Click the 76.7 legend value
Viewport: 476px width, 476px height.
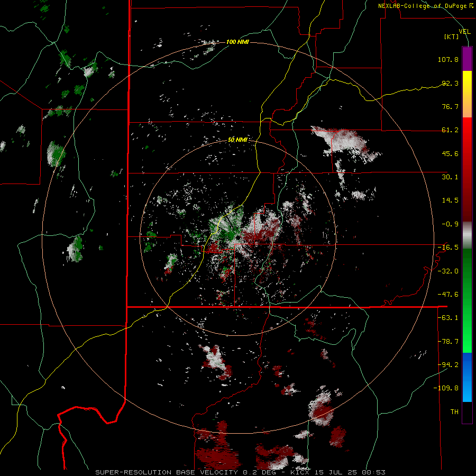click(450, 106)
